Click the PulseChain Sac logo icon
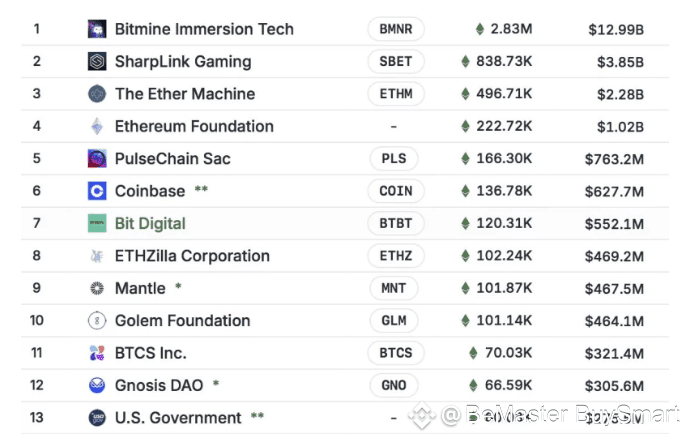This screenshot has height=441, width=687. [97, 159]
